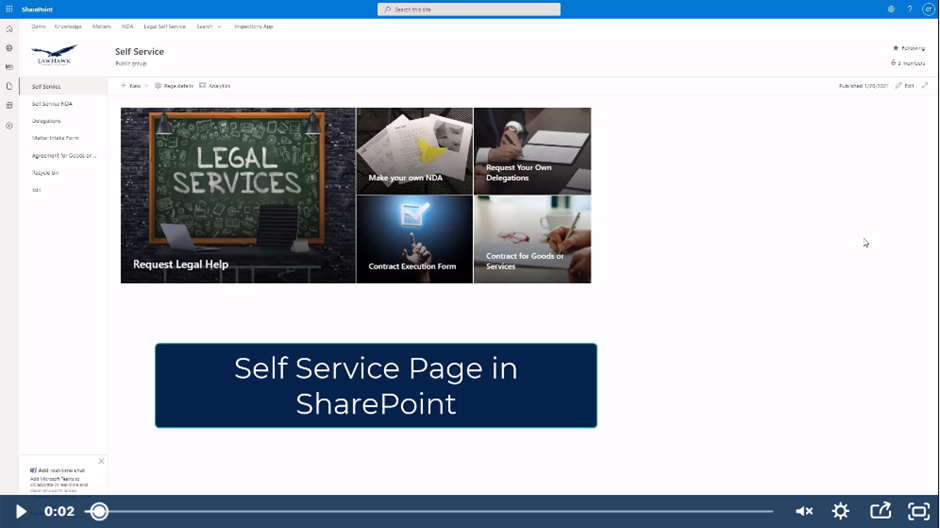940x528 pixels.
Task: Open SharePoint settings gear in header
Action: point(891,9)
